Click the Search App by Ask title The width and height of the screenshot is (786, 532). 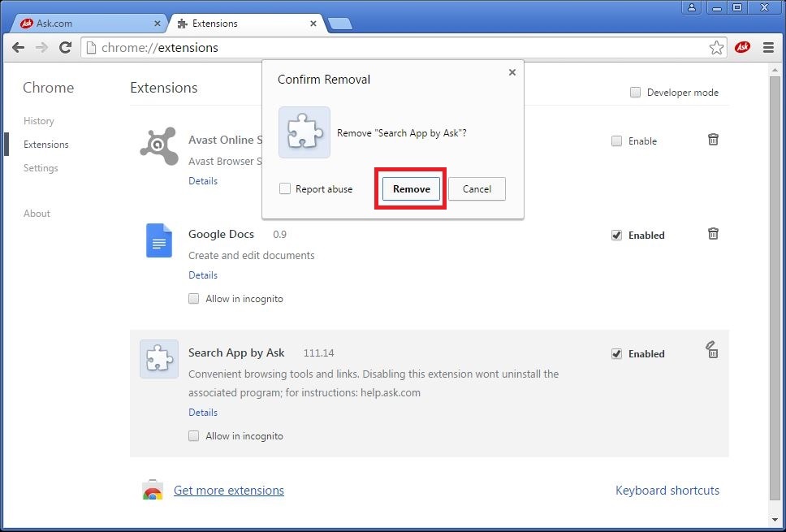point(236,353)
